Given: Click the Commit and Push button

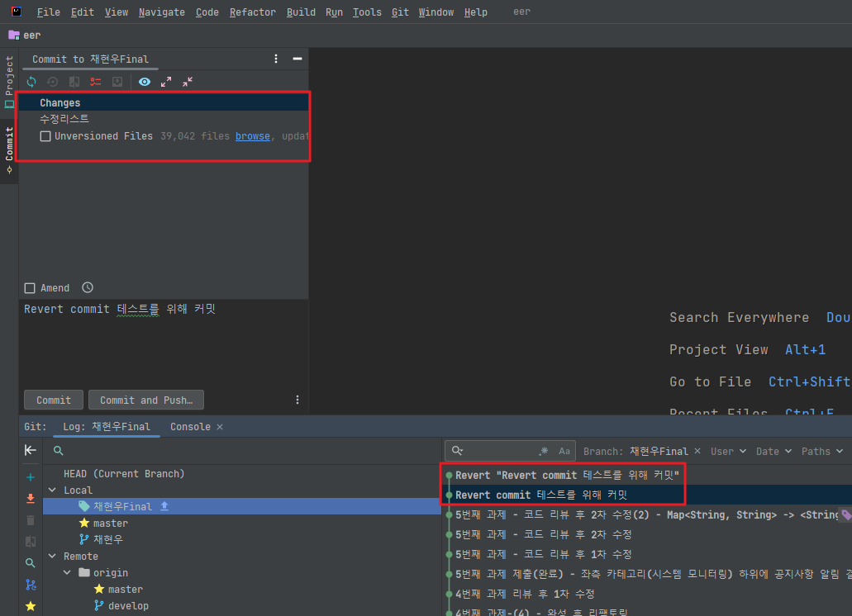Looking at the screenshot, I should (x=145, y=400).
